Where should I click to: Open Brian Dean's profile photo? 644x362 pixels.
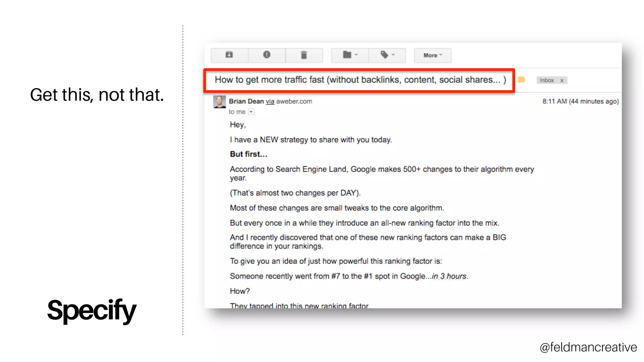[219, 102]
